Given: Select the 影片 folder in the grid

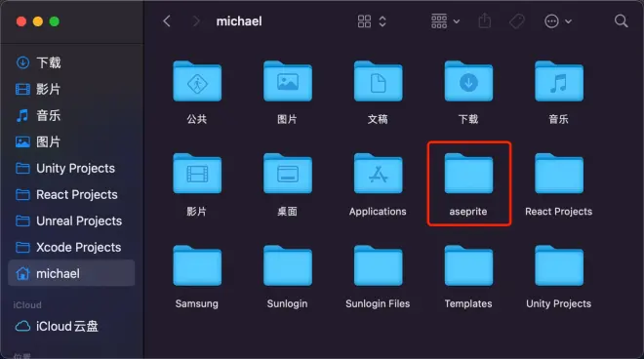Looking at the screenshot, I should pyautogui.click(x=197, y=173).
